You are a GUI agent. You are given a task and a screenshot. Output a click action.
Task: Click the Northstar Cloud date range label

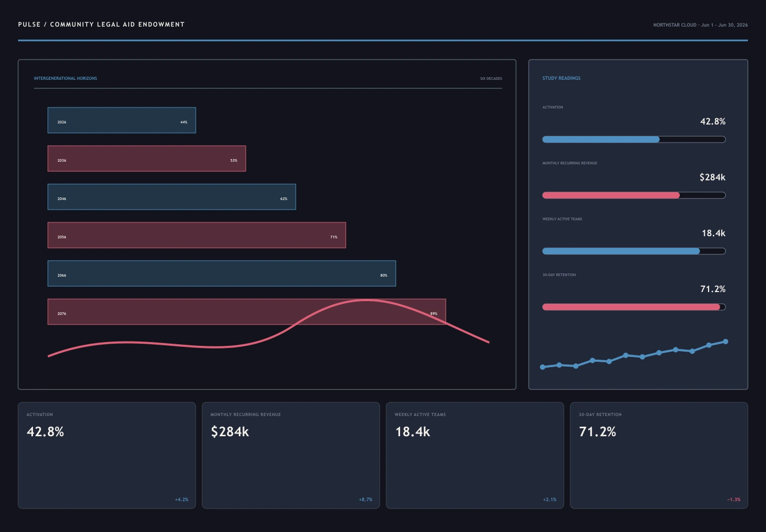click(701, 25)
